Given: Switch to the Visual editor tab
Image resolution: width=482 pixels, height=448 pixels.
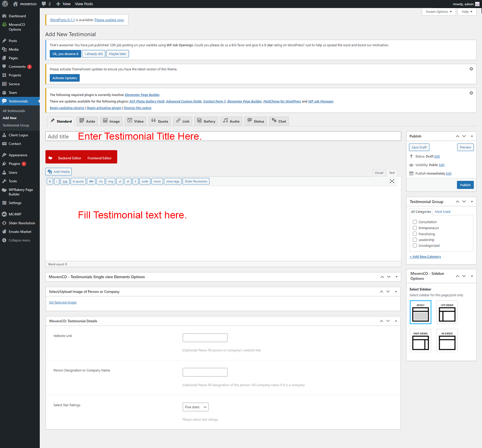Looking at the screenshot, I should pyautogui.click(x=378, y=173).
